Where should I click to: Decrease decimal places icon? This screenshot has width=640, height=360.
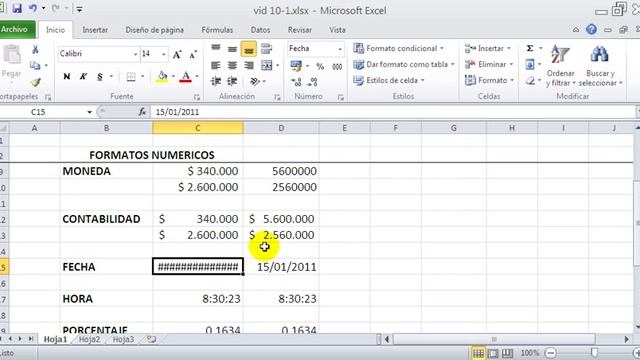313,82
